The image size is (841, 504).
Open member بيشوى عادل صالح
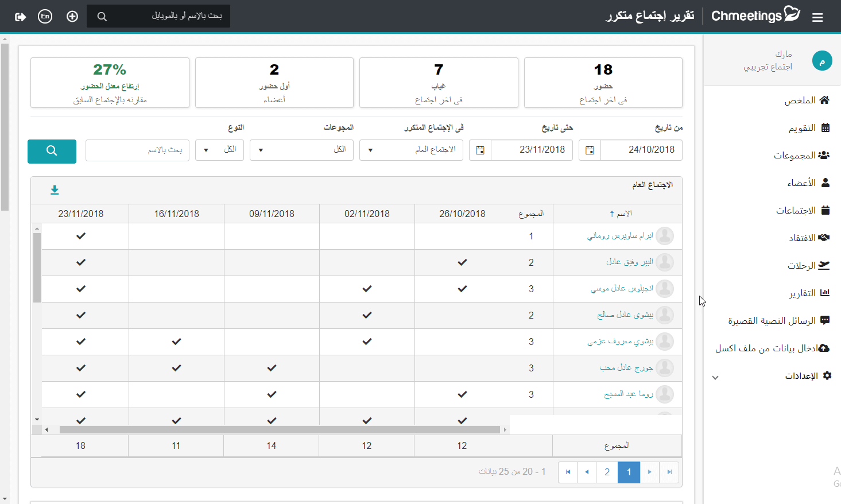[625, 315]
